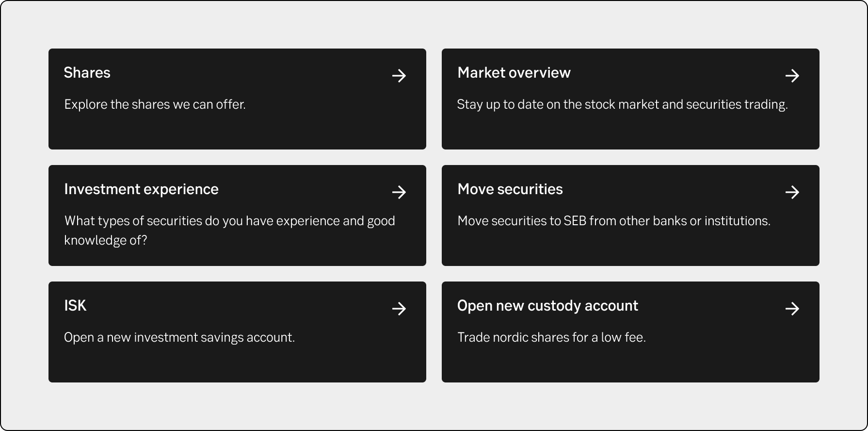Open the ISK heading
868x431 pixels.
point(75,306)
